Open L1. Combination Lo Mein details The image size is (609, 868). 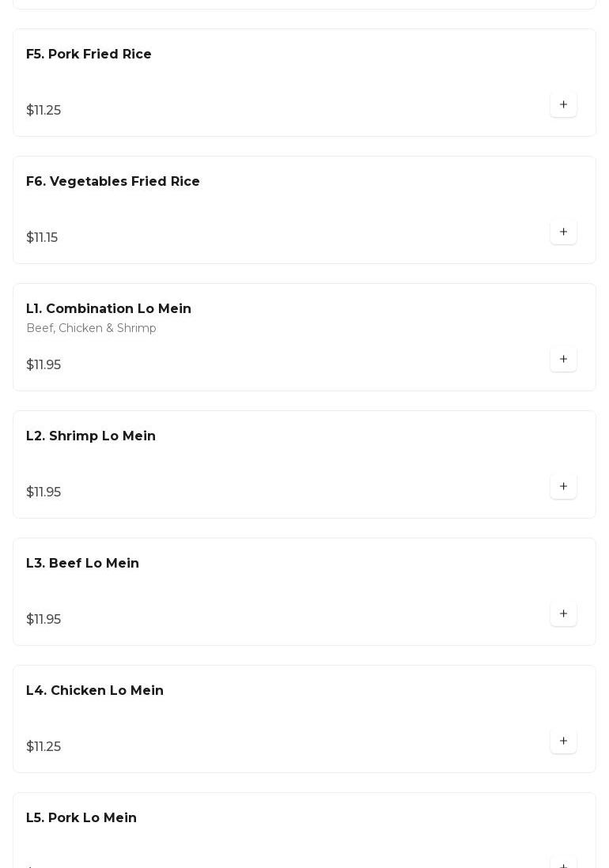(x=108, y=309)
